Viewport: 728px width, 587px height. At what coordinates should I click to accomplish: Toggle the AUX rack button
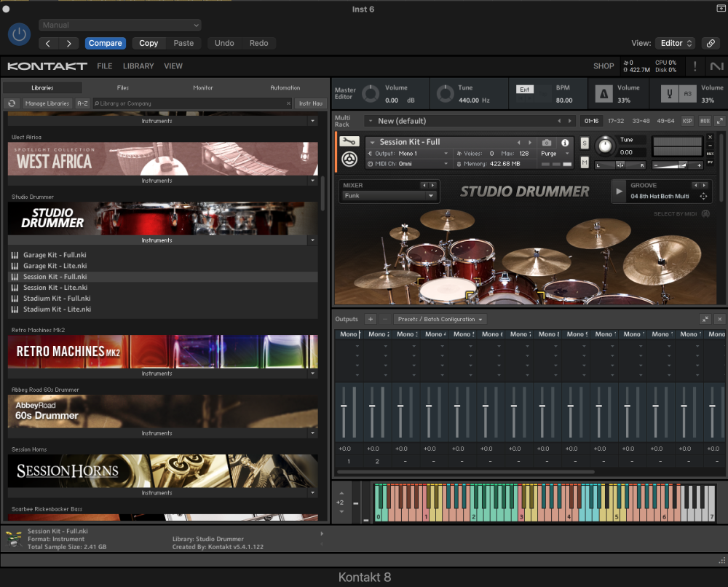pyautogui.click(x=705, y=121)
